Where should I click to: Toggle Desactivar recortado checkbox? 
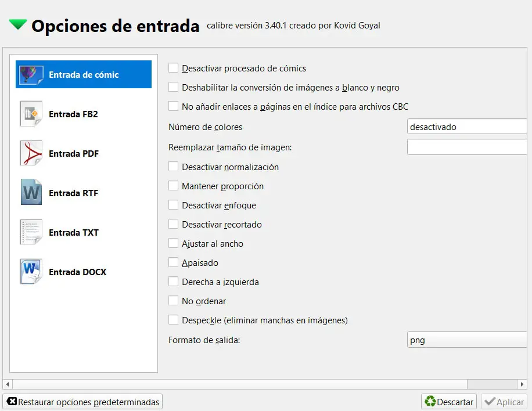point(174,224)
